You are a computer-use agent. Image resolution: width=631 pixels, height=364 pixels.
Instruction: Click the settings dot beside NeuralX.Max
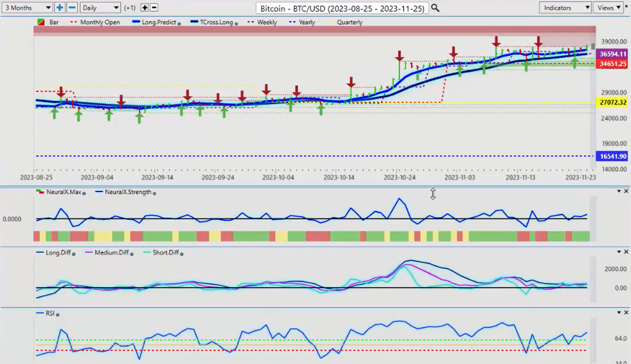pos(84,193)
